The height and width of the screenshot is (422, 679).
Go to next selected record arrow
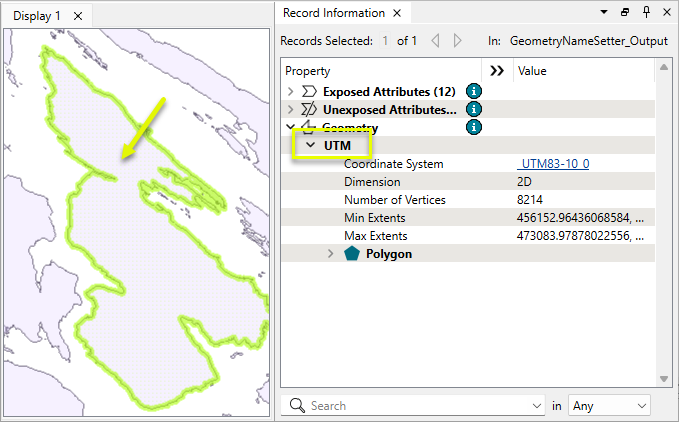click(x=457, y=41)
